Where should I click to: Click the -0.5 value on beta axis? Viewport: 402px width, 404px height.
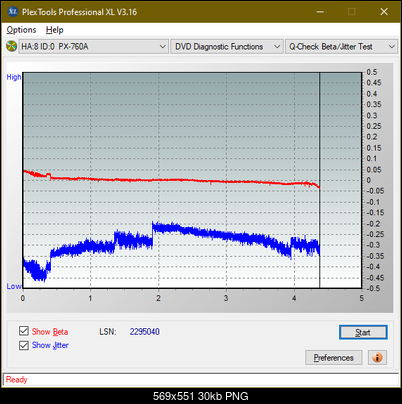(373, 288)
